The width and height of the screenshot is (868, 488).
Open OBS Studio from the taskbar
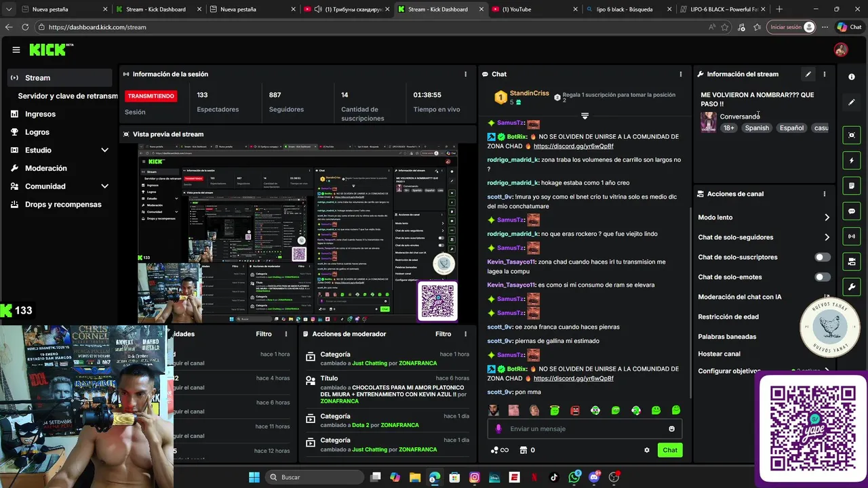pos(614,477)
